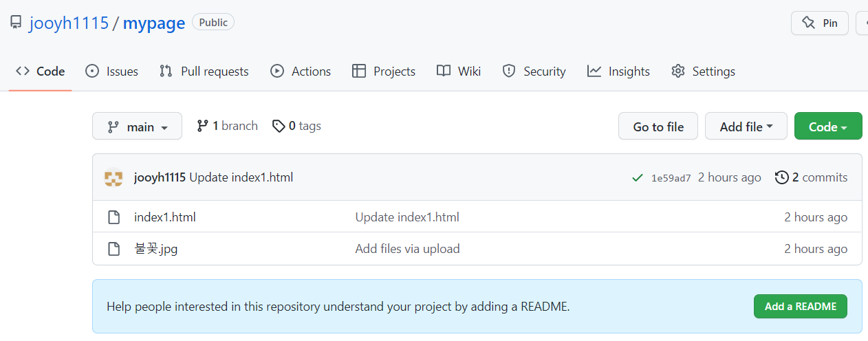The width and height of the screenshot is (868, 341).
Task: Click the jooyh1115 avatar in commit bar
Action: (113, 177)
